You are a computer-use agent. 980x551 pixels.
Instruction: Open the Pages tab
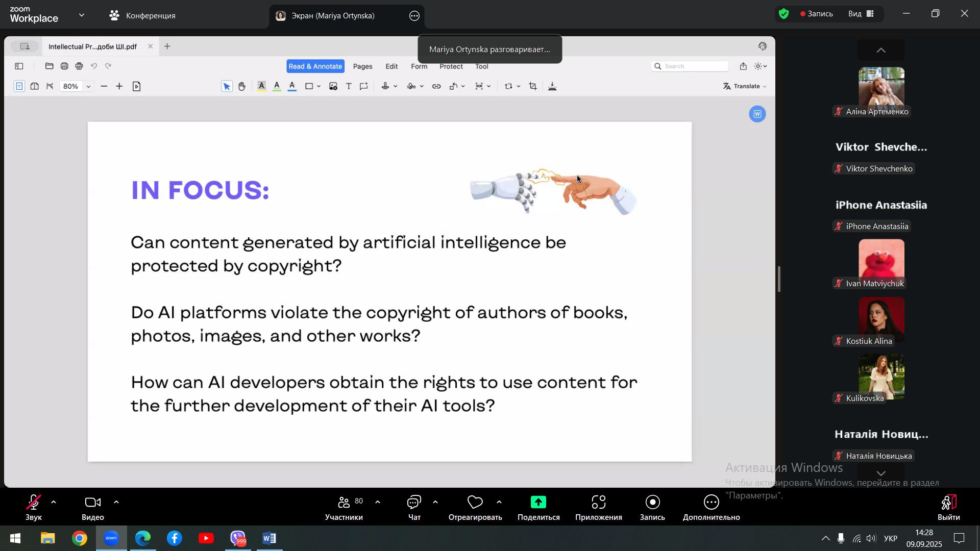tap(363, 66)
